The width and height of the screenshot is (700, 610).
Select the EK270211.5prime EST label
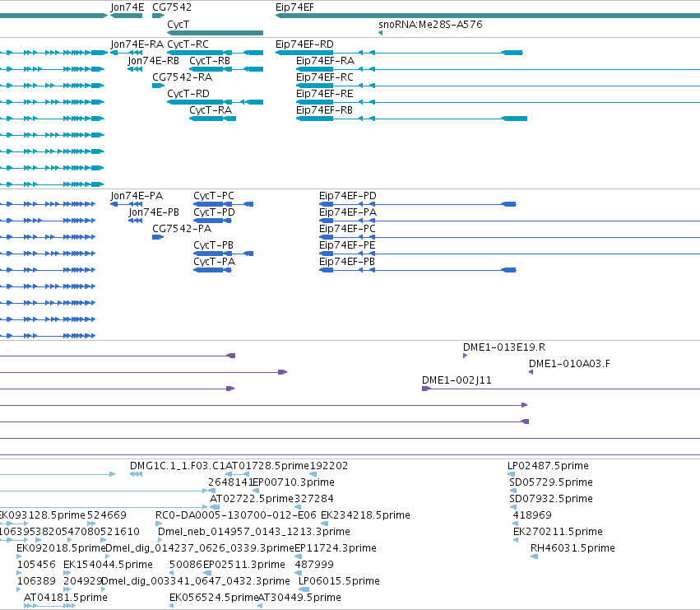(x=558, y=532)
